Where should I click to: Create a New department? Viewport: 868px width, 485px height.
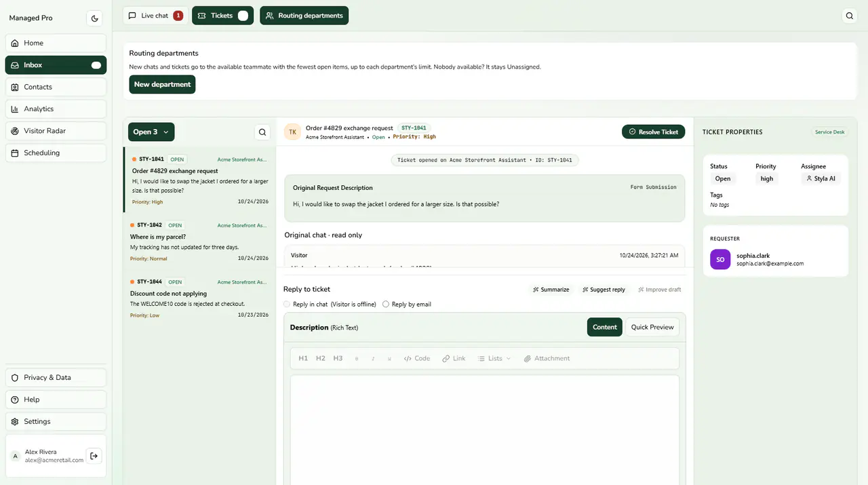point(162,84)
